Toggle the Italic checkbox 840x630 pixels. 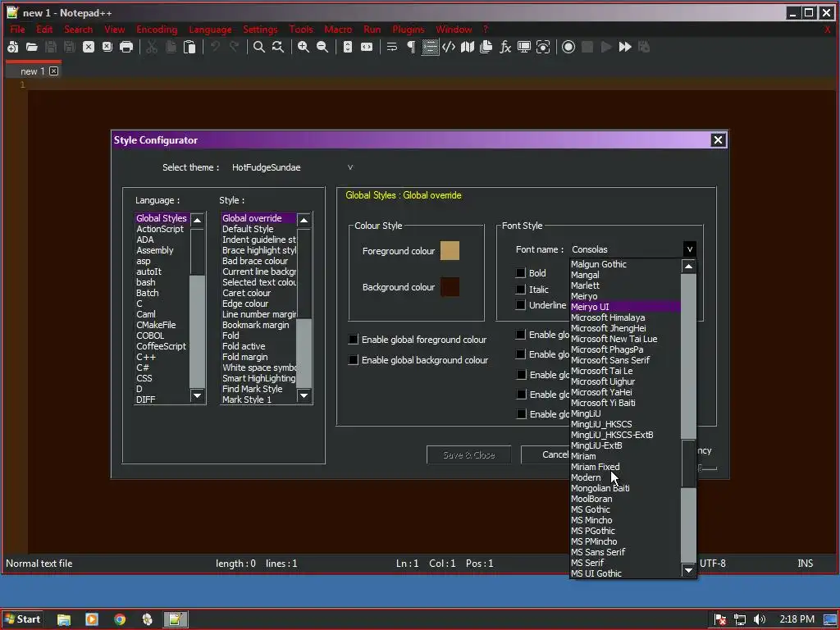pyautogui.click(x=521, y=290)
